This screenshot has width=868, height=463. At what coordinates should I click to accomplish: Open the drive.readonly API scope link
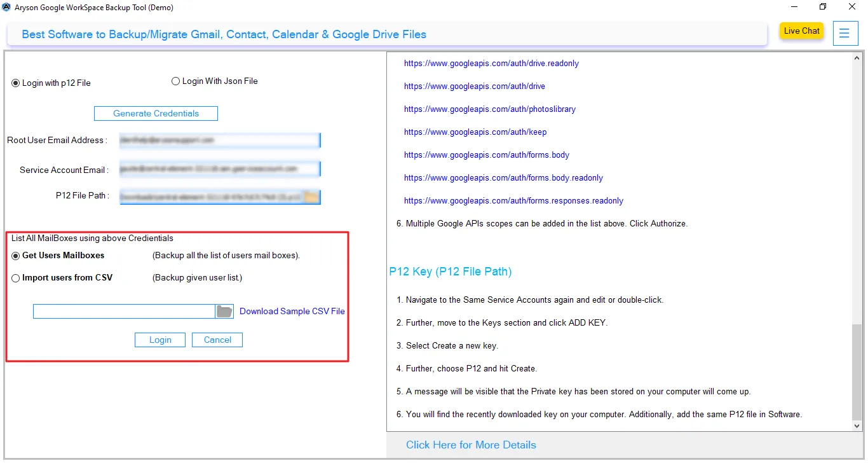coord(491,63)
